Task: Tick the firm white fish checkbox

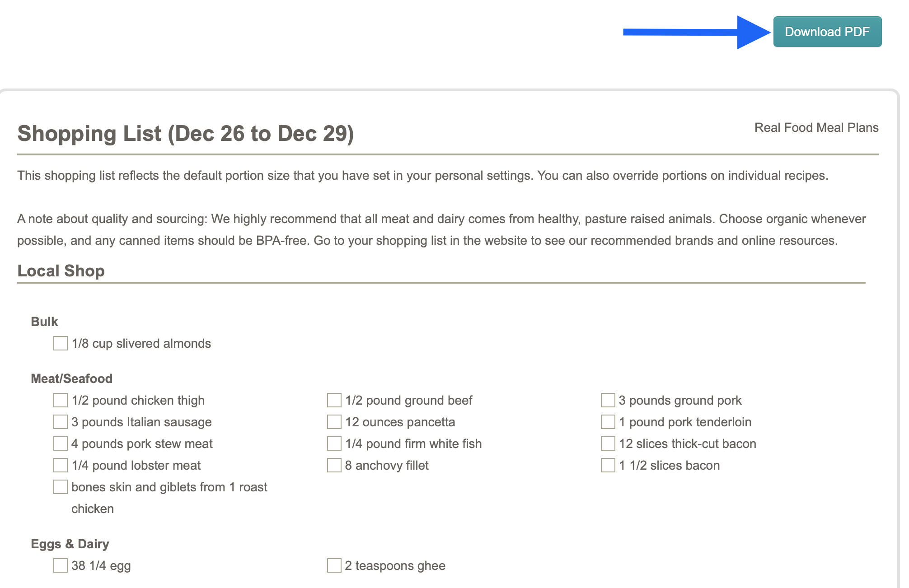Action: [x=334, y=443]
